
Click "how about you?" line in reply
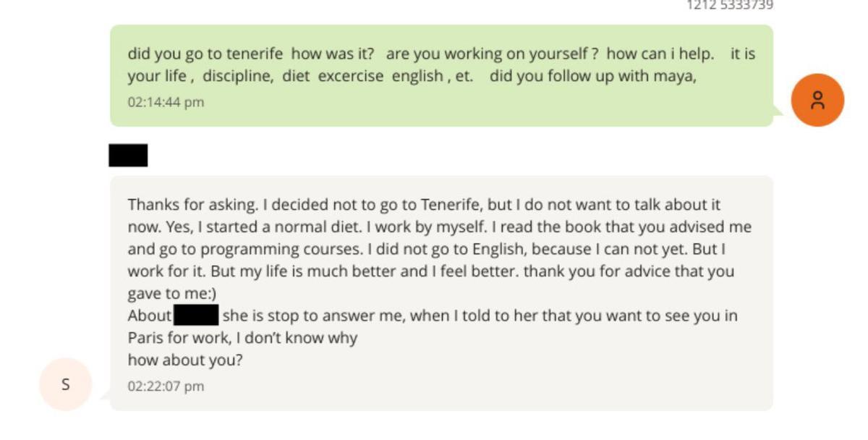(x=185, y=360)
